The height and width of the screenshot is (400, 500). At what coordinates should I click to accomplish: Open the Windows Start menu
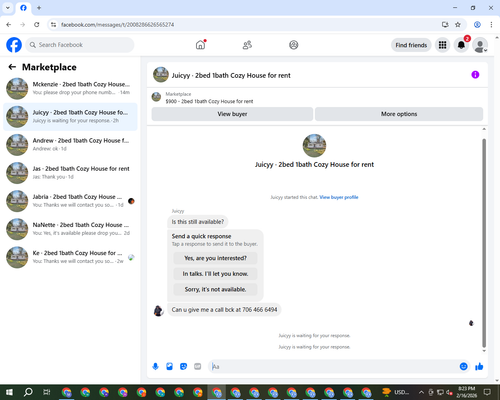[9, 392]
